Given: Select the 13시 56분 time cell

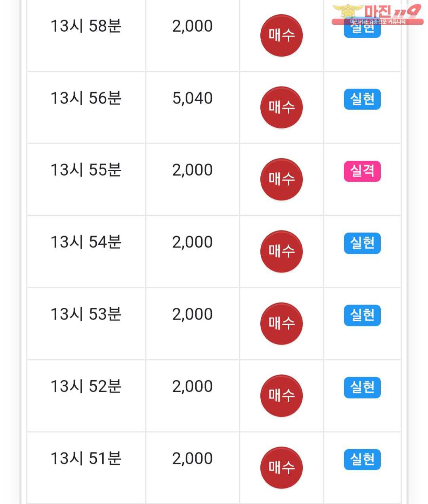Looking at the screenshot, I should point(86,98).
